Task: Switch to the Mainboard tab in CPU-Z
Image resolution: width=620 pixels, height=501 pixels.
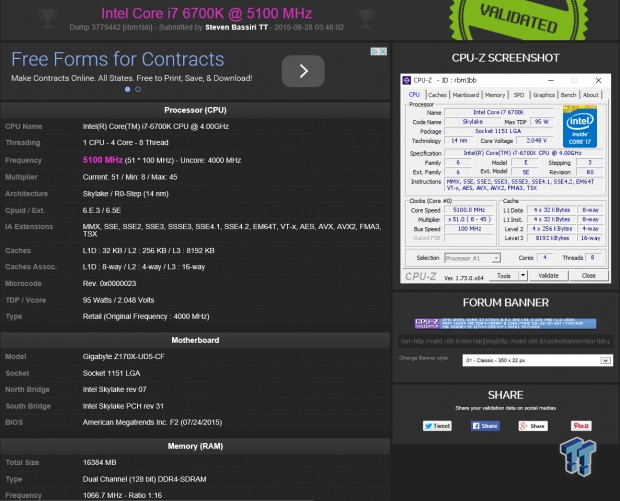Action: point(465,95)
